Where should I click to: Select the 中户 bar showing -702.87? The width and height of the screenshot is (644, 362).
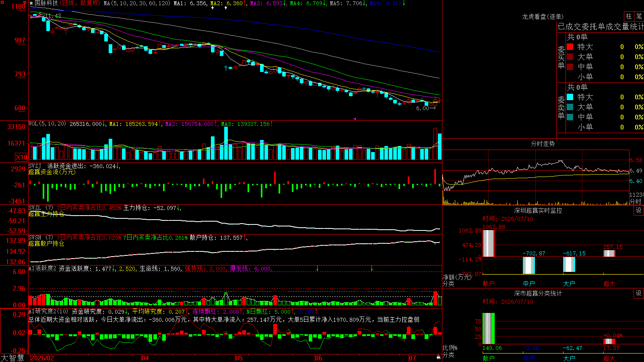529,265
